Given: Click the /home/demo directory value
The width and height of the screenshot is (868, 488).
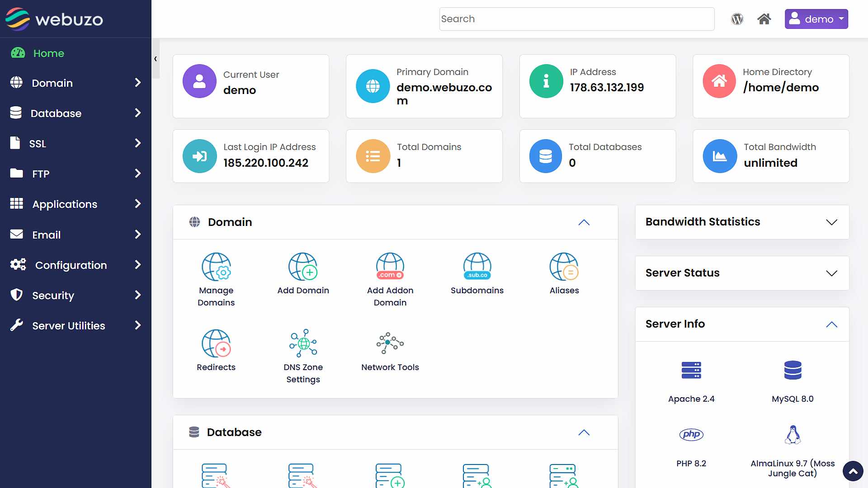Looking at the screenshot, I should (781, 87).
